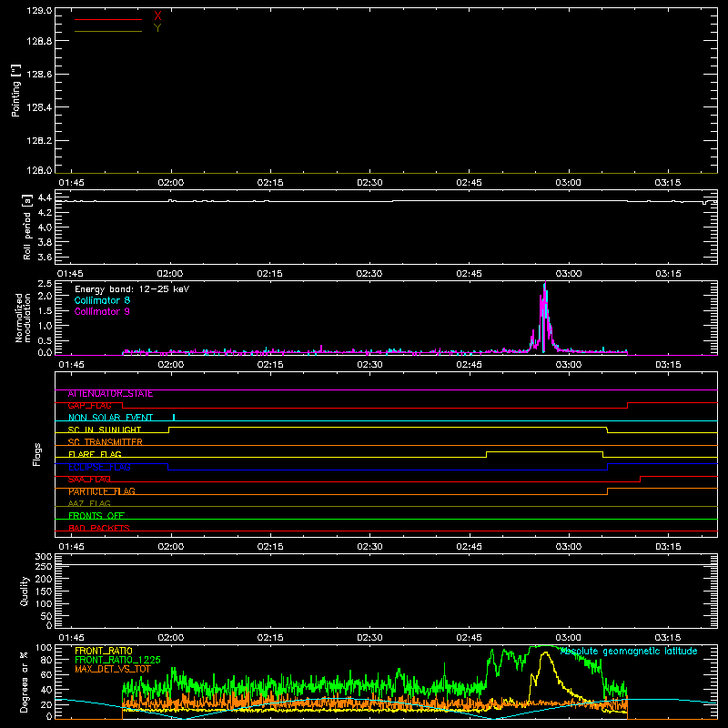
Task: Select the ATTENUATOR_STATE flag label
Action: click(110, 394)
